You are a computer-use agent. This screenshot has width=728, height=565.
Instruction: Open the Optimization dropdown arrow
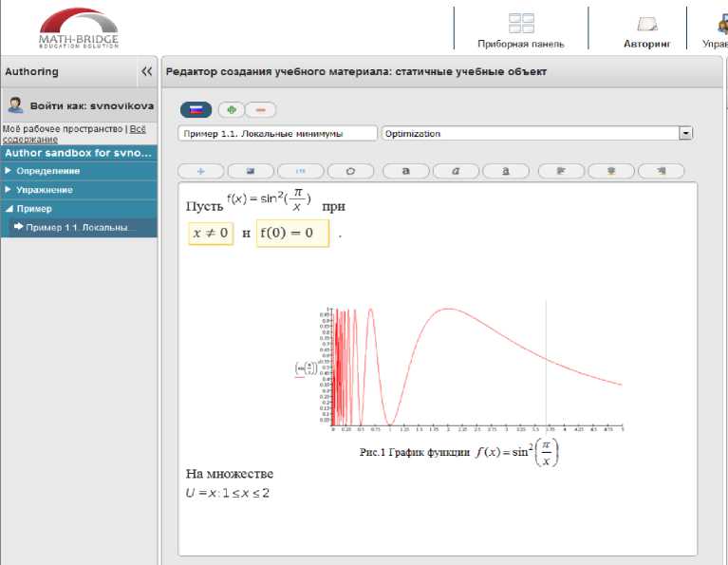point(685,134)
